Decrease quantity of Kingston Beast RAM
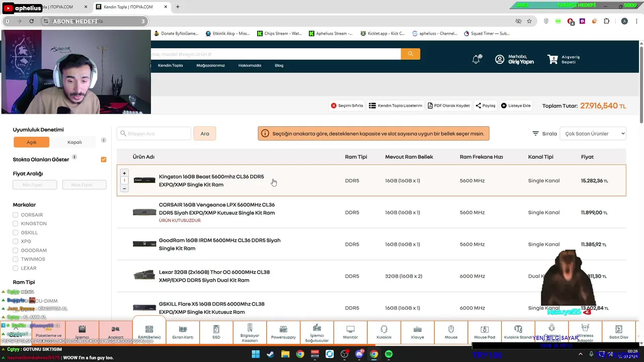This screenshot has width=644, height=362. [124, 188]
